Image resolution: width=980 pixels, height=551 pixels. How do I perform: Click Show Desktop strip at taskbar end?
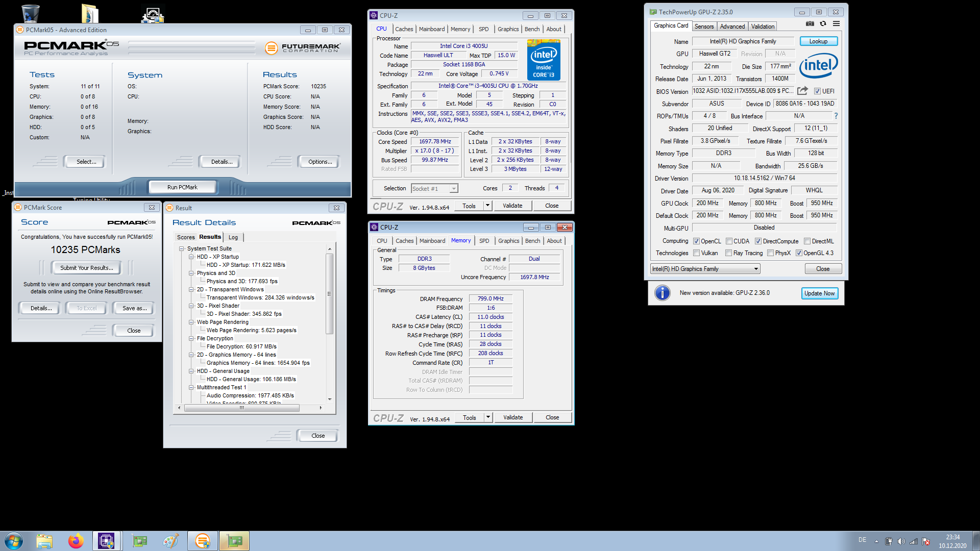coord(976,541)
